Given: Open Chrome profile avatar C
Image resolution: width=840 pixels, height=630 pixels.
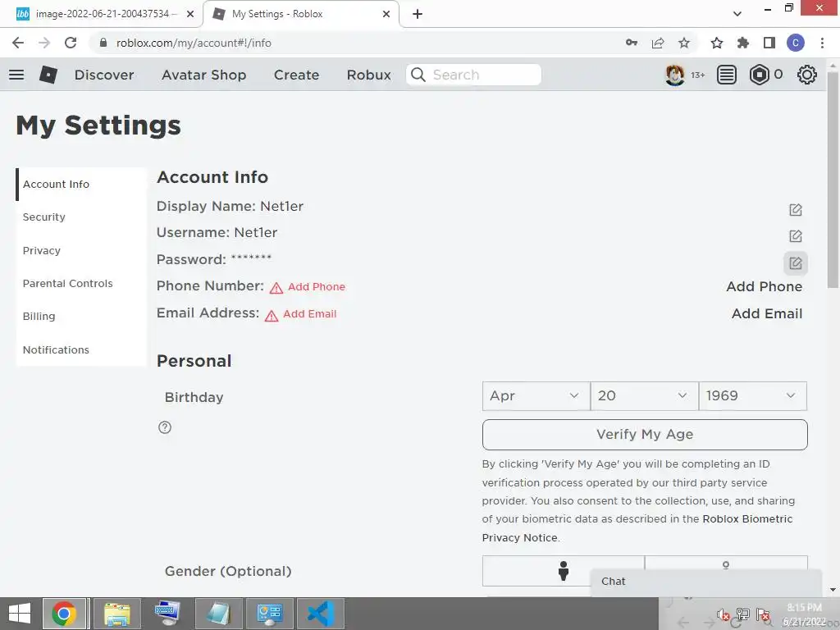Looking at the screenshot, I should [796, 43].
